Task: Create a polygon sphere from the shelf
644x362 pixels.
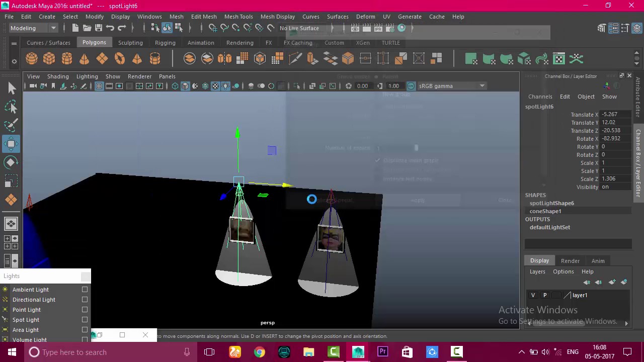Action: tap(32, 59)
